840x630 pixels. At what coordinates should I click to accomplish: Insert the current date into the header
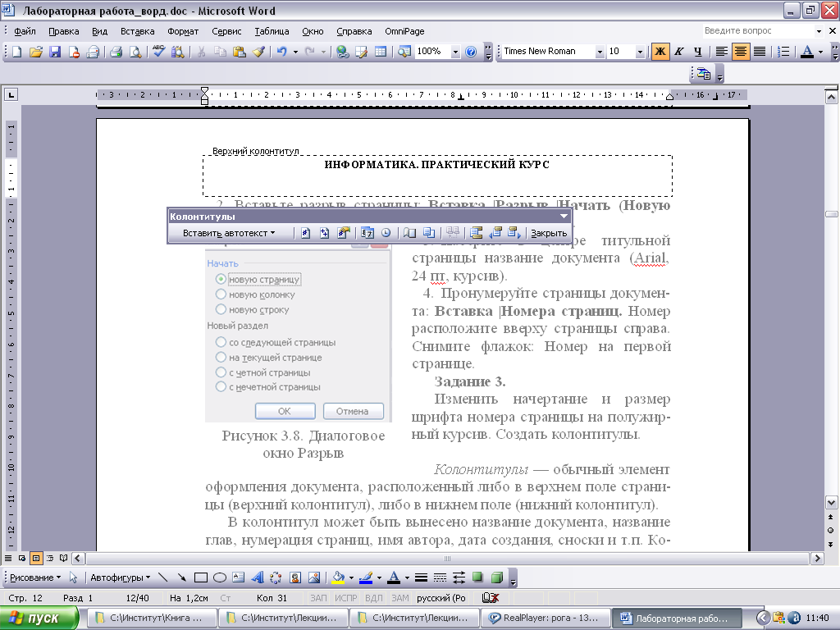tap(367, 233)
